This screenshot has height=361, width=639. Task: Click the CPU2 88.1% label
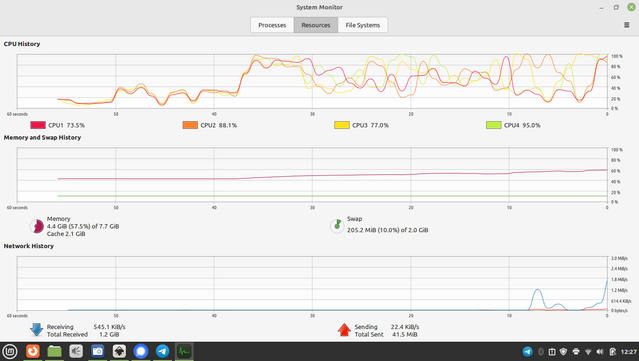coord(218,125)
